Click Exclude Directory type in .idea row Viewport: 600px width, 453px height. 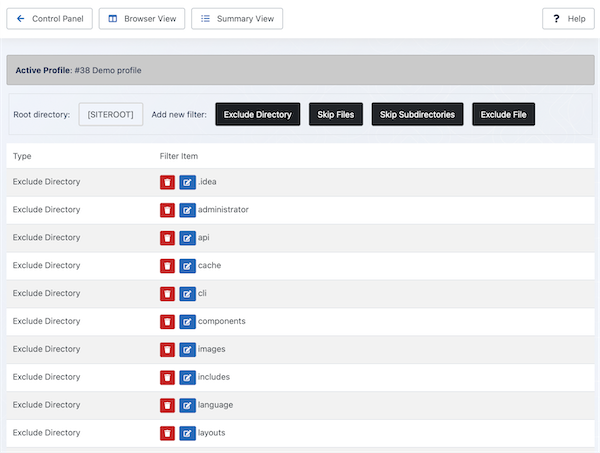[x=46, y=182]
